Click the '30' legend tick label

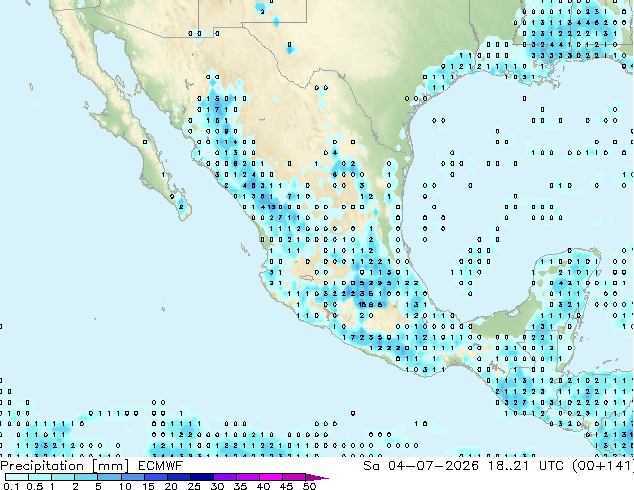[x=217, y=486]
